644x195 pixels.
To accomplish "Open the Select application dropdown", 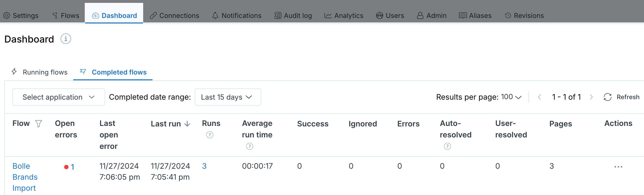I will [59, 97].
